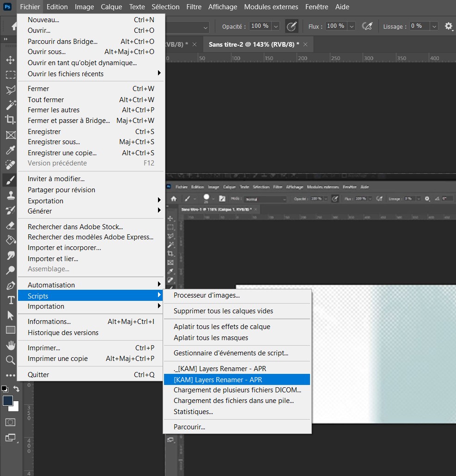This screenshot has height=476, width=456.
Task: Choose Supprimer tous les calques vides
Action: [x=237, y=311]
